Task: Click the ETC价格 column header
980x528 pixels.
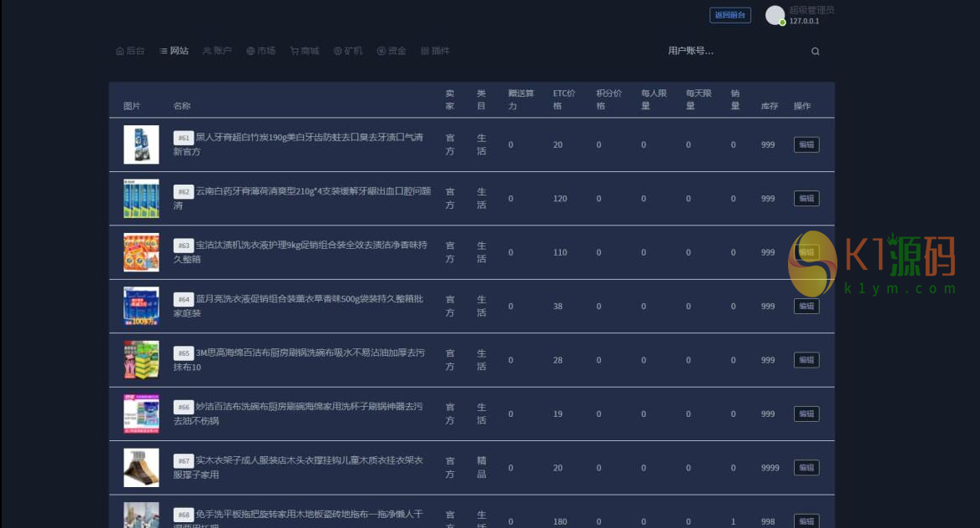Action: pos(563,99)
